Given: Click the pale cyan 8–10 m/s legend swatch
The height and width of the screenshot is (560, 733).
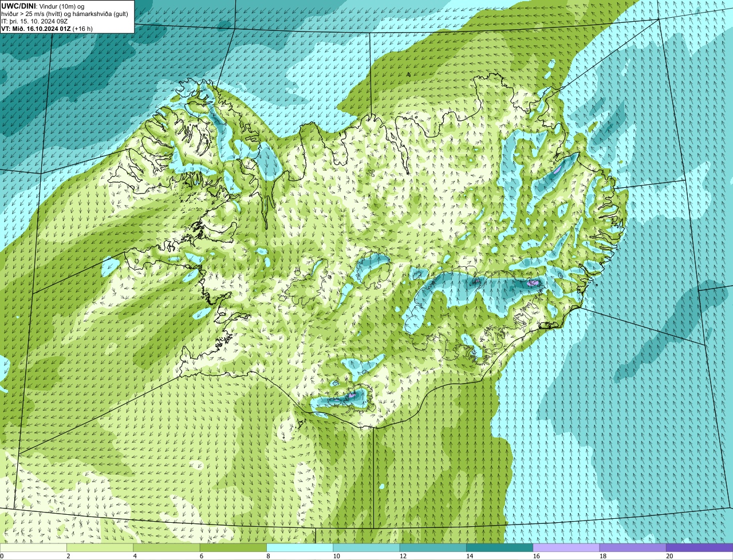Looking at the screenshot, I should (x=300, y=547).
